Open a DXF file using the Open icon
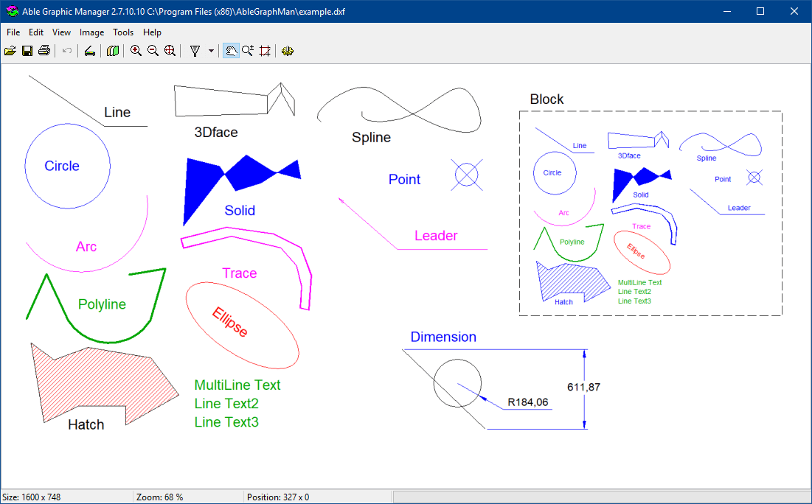The image size is (812, 504). pos(10,50)
